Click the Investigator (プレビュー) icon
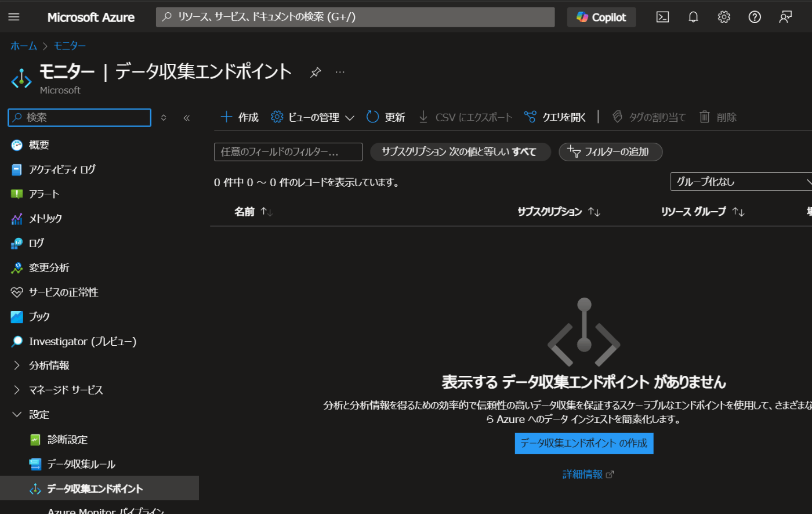This screenshot has width=812, height=514. pos(17,341)
